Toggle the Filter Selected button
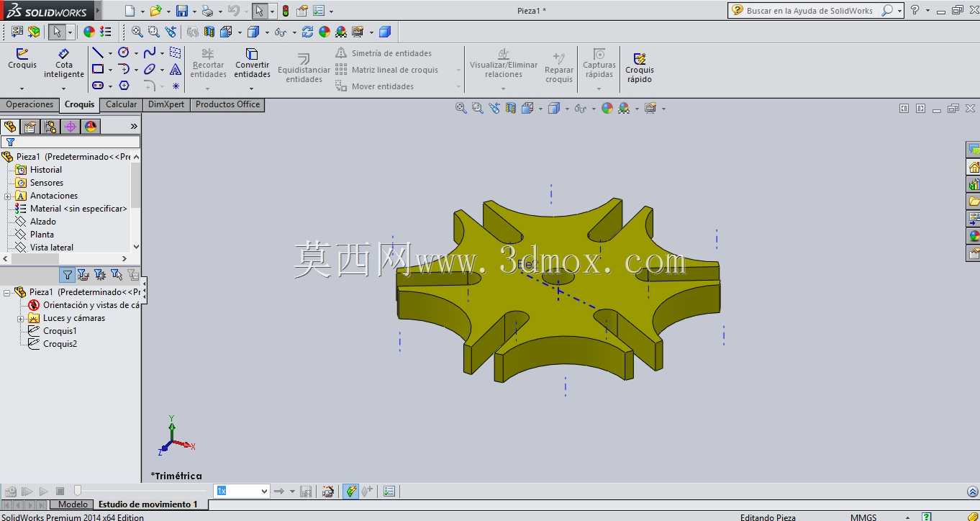This screenshot has width=980, height=521. [x=116, y=274]
